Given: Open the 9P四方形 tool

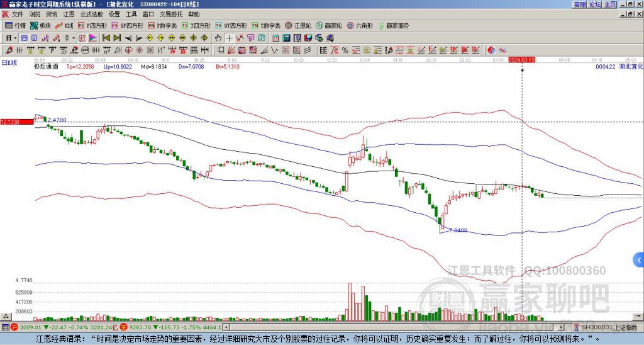Looking at the screenshot, I should click(x=128, y=25).
